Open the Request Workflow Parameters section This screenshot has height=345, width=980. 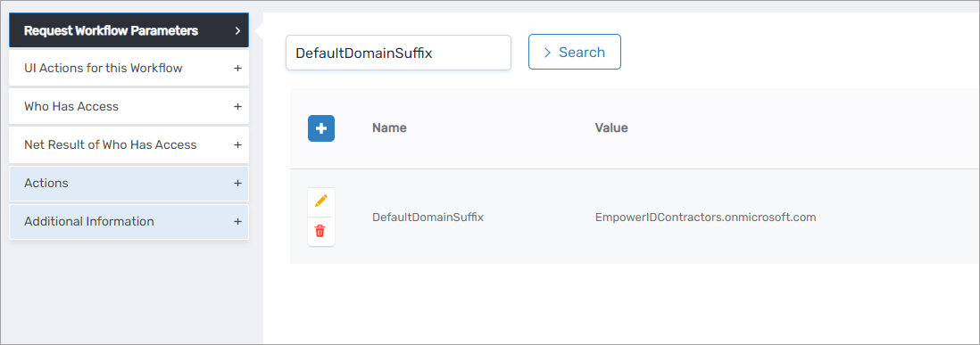tap(129, 30)
